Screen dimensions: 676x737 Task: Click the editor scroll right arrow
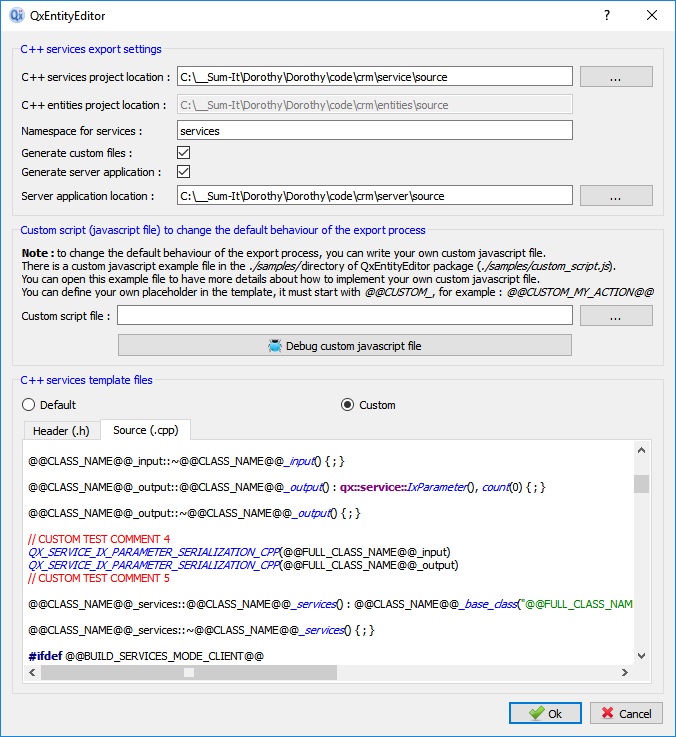(625, 673)
